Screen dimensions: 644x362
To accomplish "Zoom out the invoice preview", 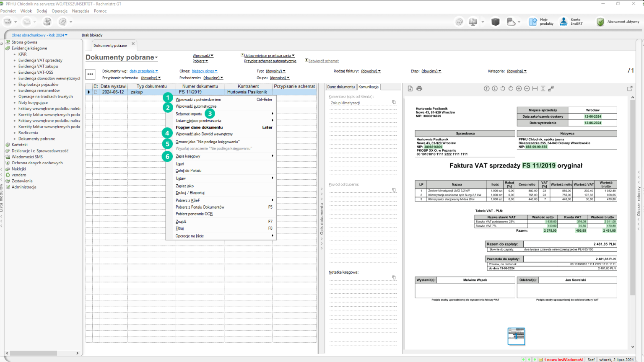I will [527, 88].
